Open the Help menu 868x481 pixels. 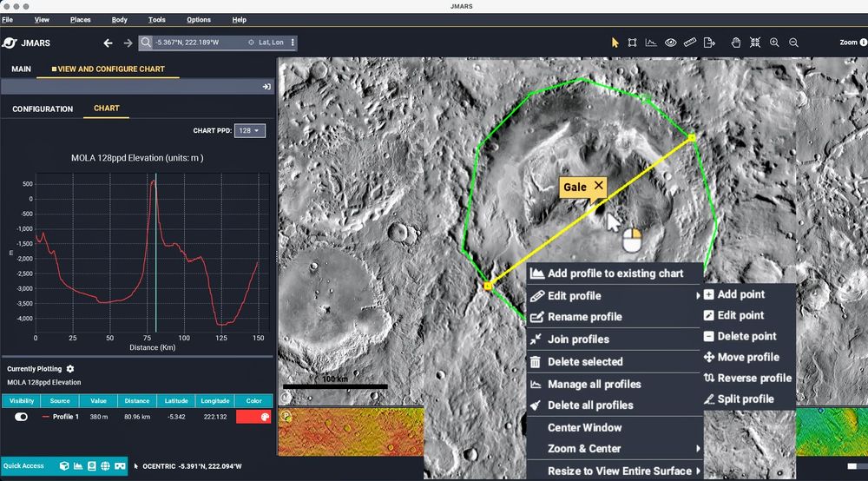point(240,19)
